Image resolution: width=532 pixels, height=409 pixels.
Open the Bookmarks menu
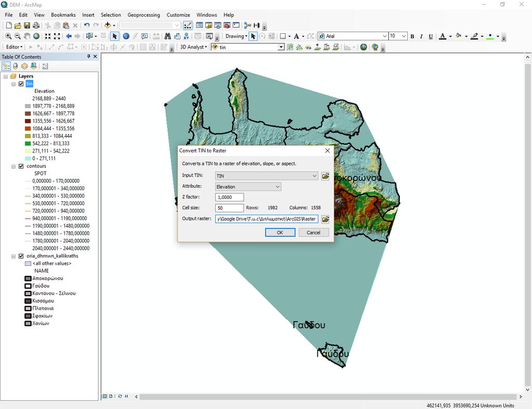(63, 15)
